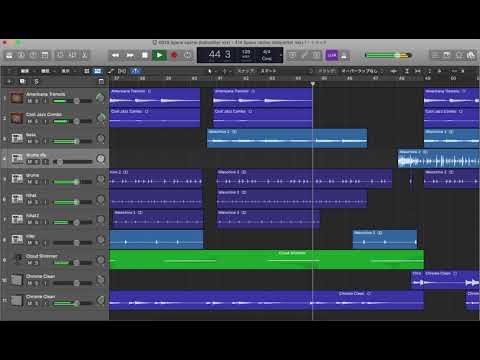480x360 pixels.
Task: Click the time signature and key display
Action: click(x=267, y=55)
